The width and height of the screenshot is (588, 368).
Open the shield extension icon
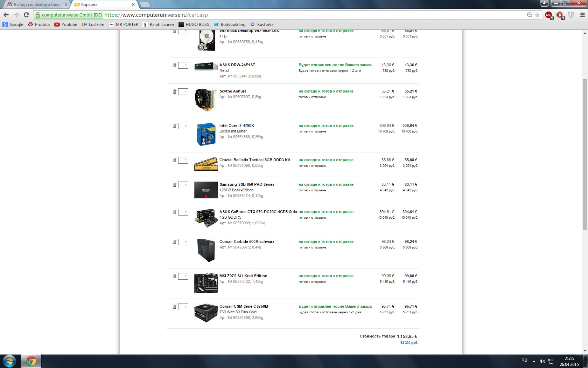[x=571, y=15]
